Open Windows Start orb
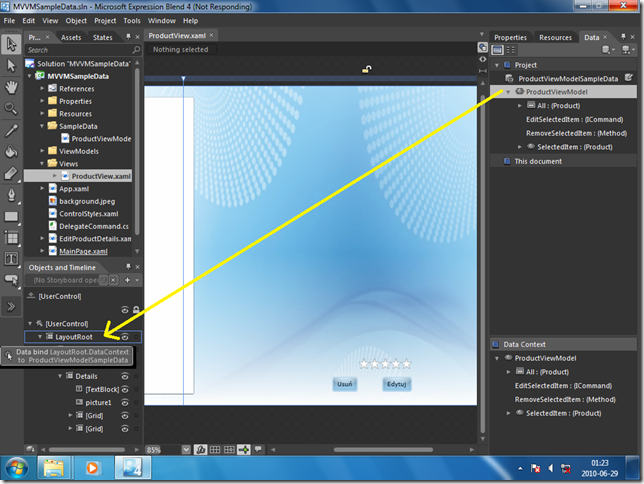The image size is (644, 484). pyautogui.click(x=17, y=468)
